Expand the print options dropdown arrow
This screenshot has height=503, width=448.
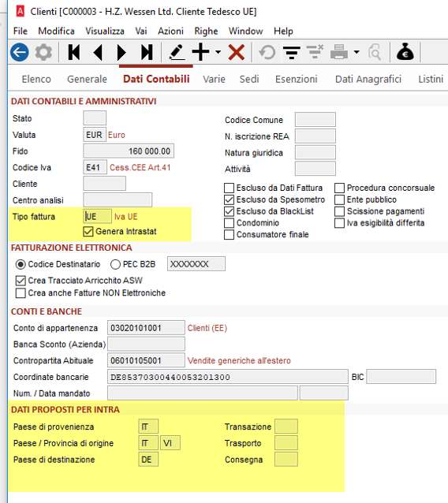357,52
